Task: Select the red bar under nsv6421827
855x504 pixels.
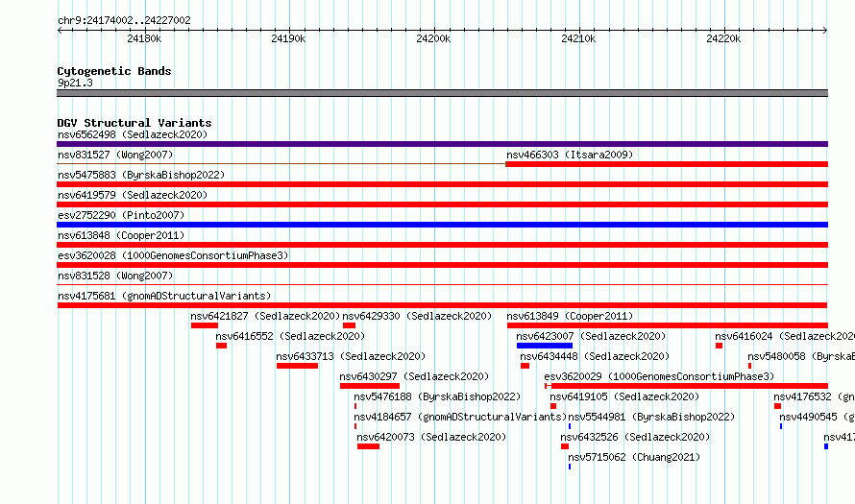Action: click(x=205, y=325)
